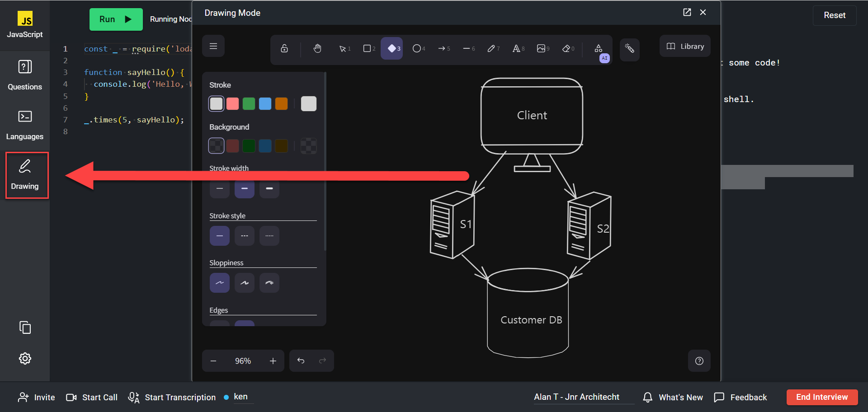Click the insert image tool
868x412 pixels.
[x=542, y=48]
